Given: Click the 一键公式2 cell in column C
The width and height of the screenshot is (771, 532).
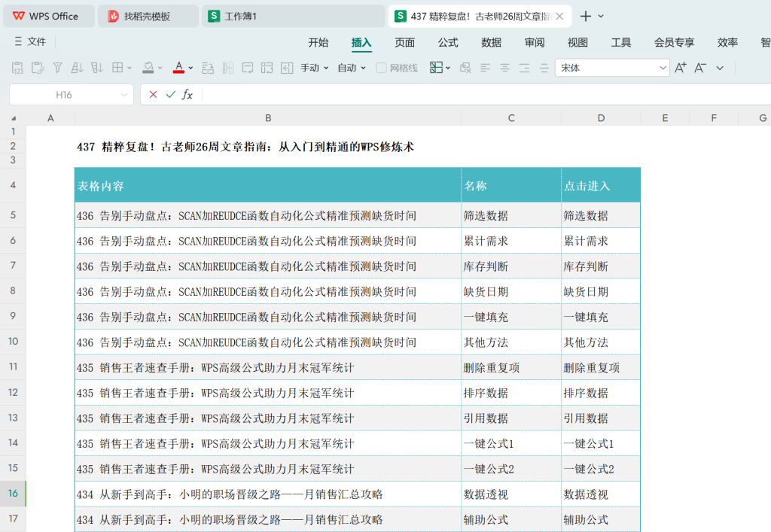Looking at the screenshot, I should click(511, 469).
